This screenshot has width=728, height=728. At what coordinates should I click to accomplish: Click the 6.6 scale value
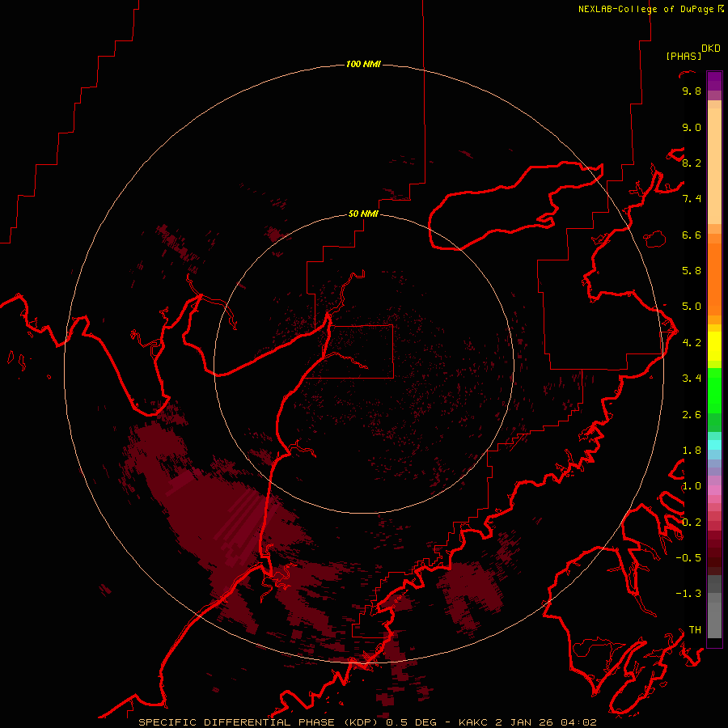click(x=692, y=235)
